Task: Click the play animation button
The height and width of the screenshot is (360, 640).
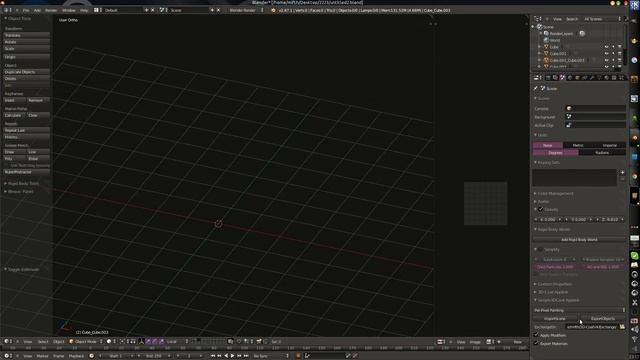Action: [232, 356]
